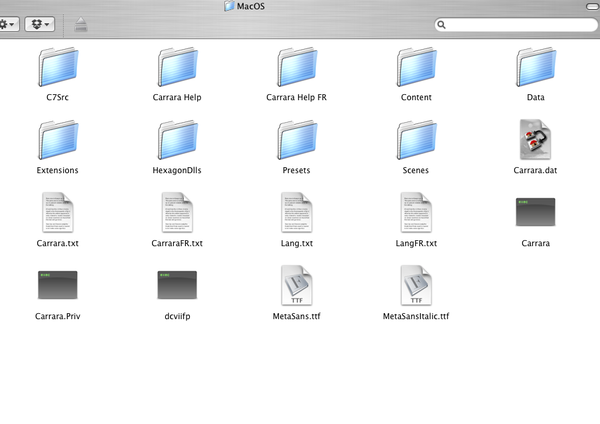This screenshot has width=600, height=424.
Task: Click the 'Carrara.txt' file name text
Action: point(57,243)
